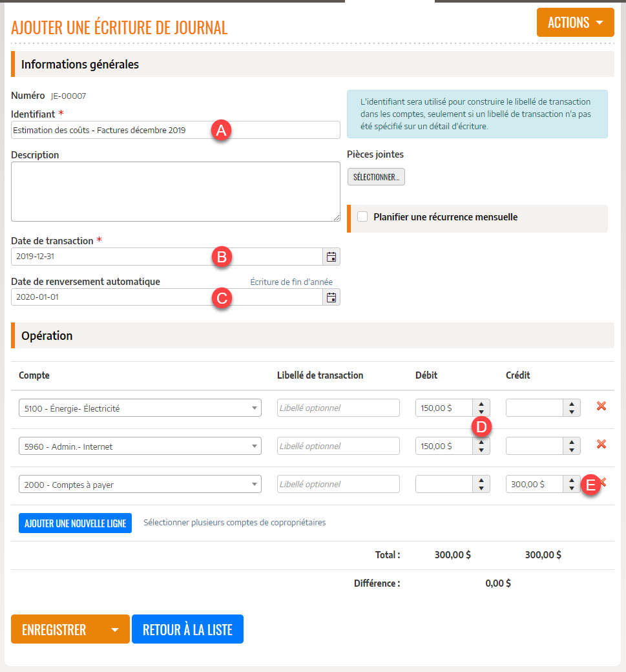626x672 pixels.
Task: Open calendar for the transaction date
Action: click(331, 257)
